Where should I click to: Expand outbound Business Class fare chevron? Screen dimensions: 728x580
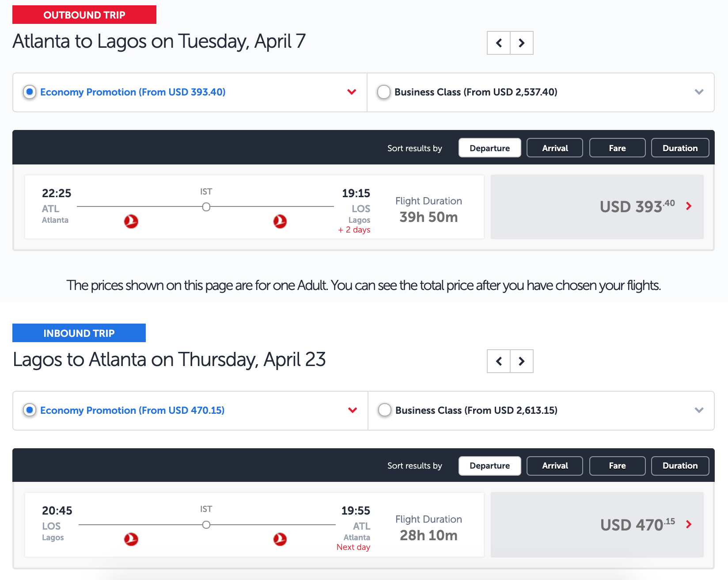699,92
